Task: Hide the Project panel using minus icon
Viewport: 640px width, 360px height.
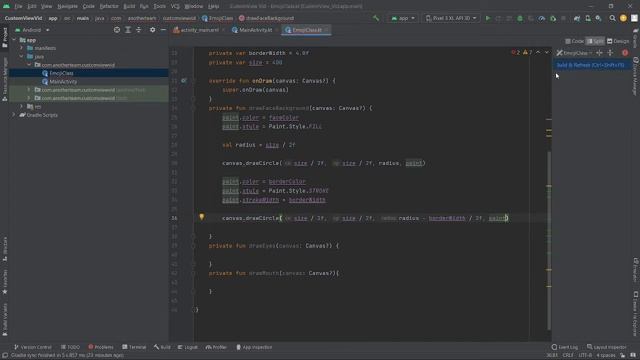Action: click(163, 30)
